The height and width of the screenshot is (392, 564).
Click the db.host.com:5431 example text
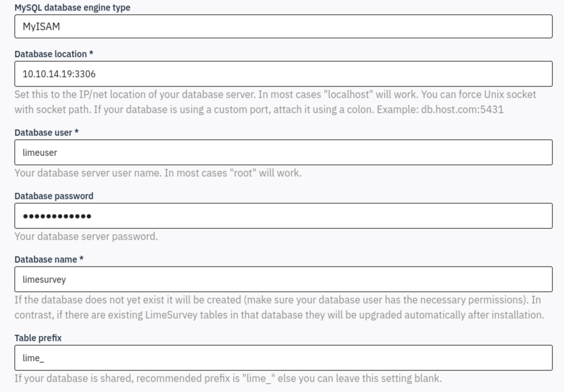[462, 110]
